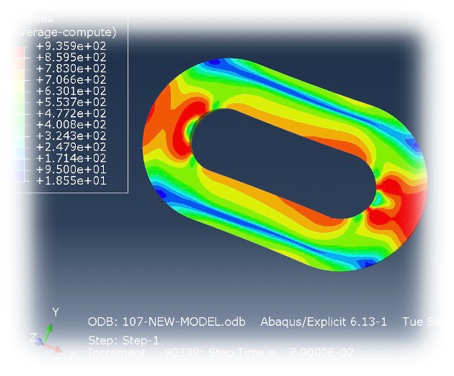Select the dark blue legend color band
This screenshot has width=454, height=376.
click(18, 175)
